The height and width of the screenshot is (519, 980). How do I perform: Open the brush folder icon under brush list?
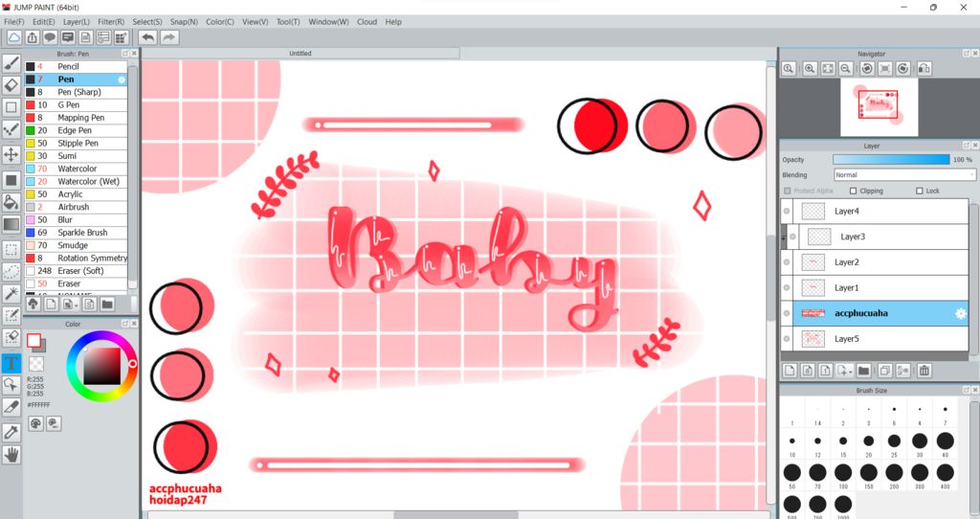[x=107, y=305]
